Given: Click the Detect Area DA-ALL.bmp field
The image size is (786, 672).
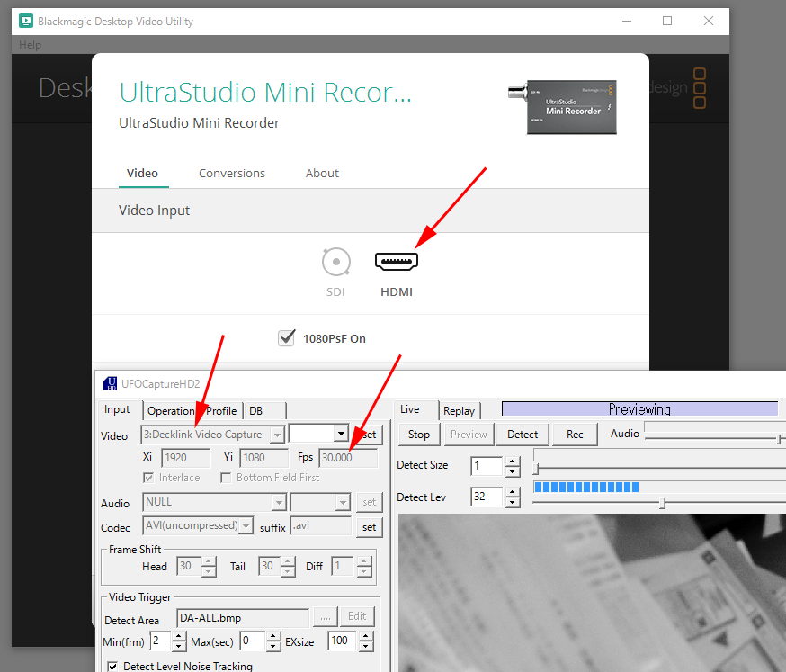Looking at the screenshot, I should point(243,618).
